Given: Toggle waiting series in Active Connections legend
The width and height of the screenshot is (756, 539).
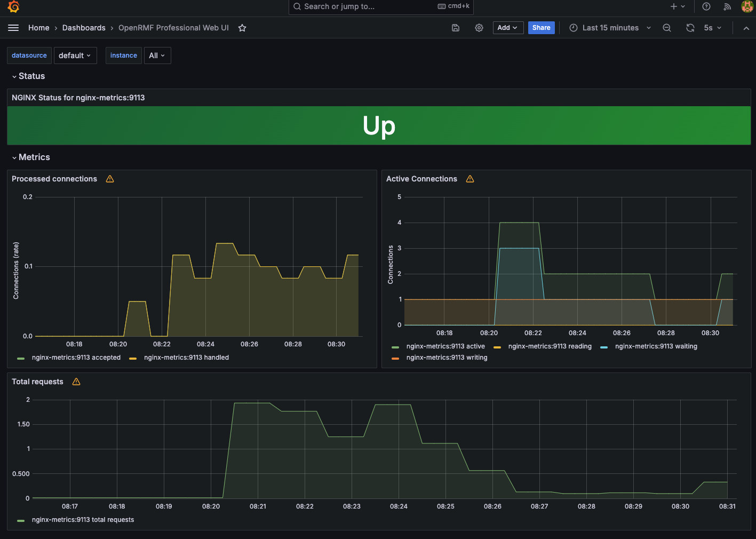Looking at the screenshot, I should (656, 346).
